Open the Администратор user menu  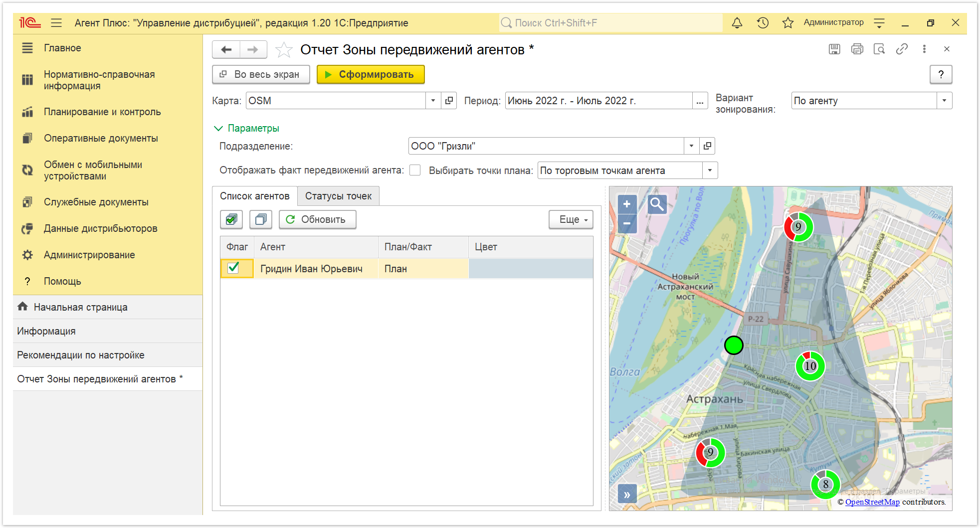tap(833, 22)
